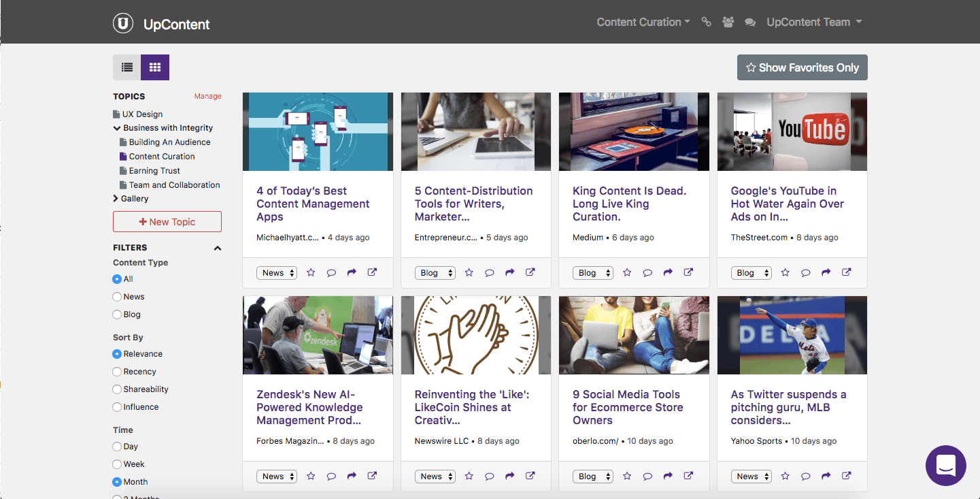Click the team members icon in header
Viewport: 980px width, 499px height.
[728, 22]
